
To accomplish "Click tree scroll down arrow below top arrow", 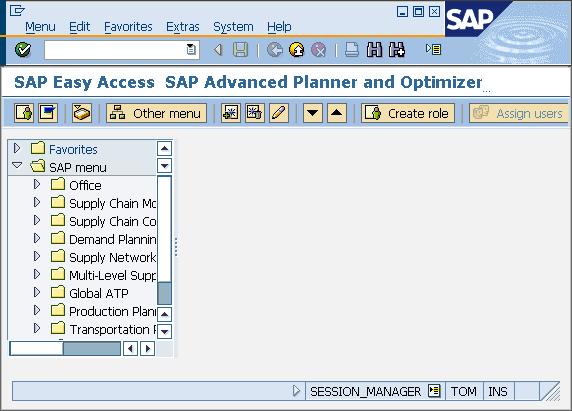I will pyautogui.click(x=165, y=166).
